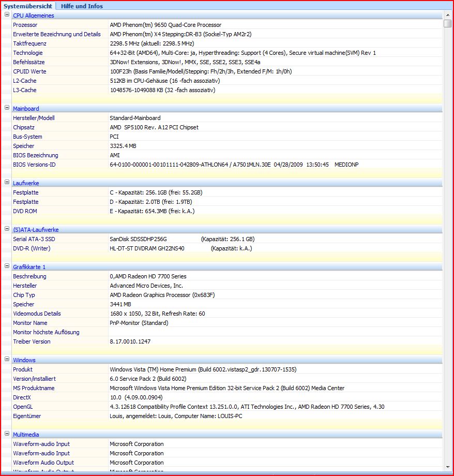This screenshot has width=454, height=476.
Task: Select the Technologie row label
Action: point(27,53)
